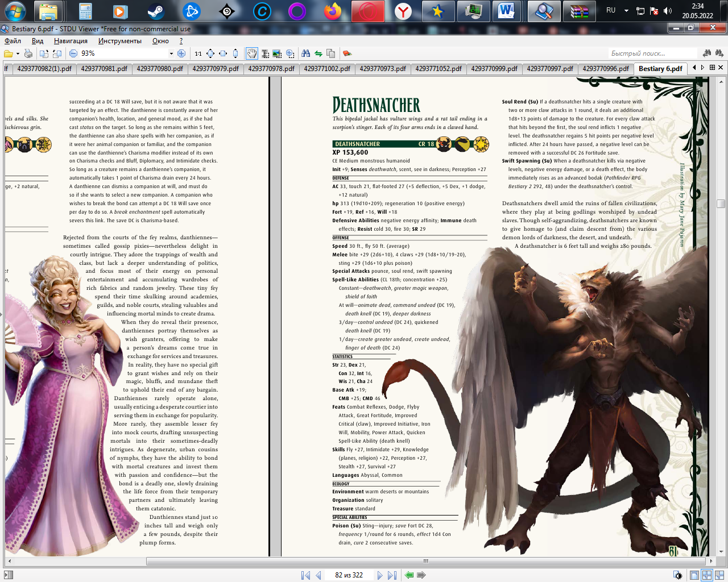Viewport: 728px width, 582px height.
Task: Open the Файл menu
Action: (x=13, y=41)
